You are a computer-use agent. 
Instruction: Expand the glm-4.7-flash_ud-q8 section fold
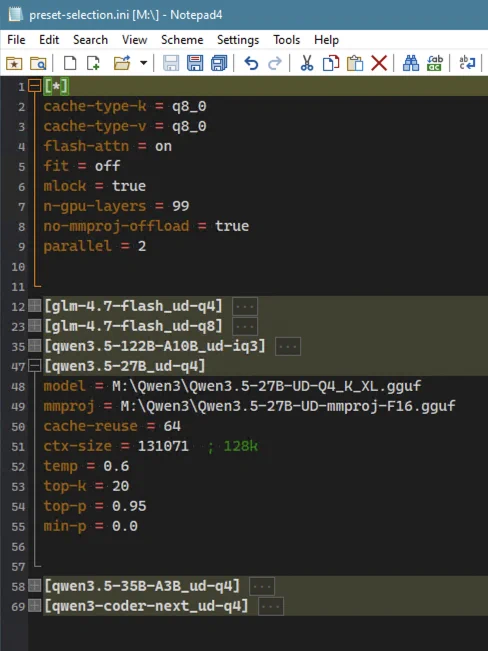coord(34,326)
